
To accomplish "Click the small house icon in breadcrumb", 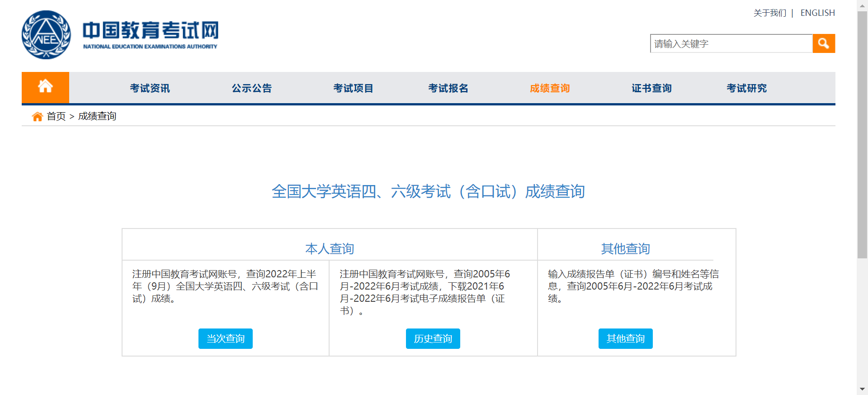I will [x=37, y=117].
